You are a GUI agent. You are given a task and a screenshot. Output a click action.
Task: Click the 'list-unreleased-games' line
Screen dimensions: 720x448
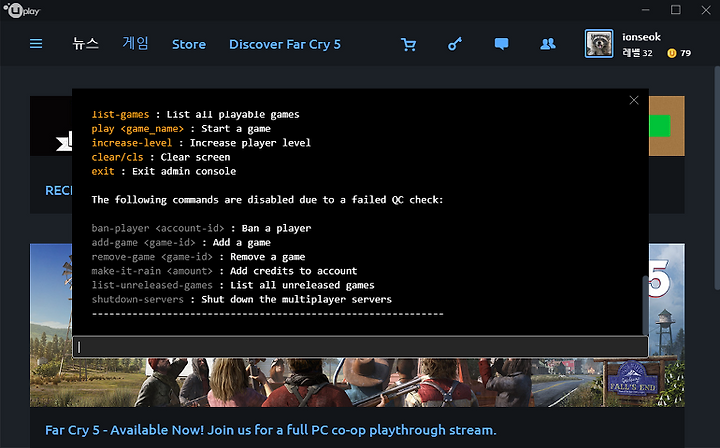coord(233,285)
